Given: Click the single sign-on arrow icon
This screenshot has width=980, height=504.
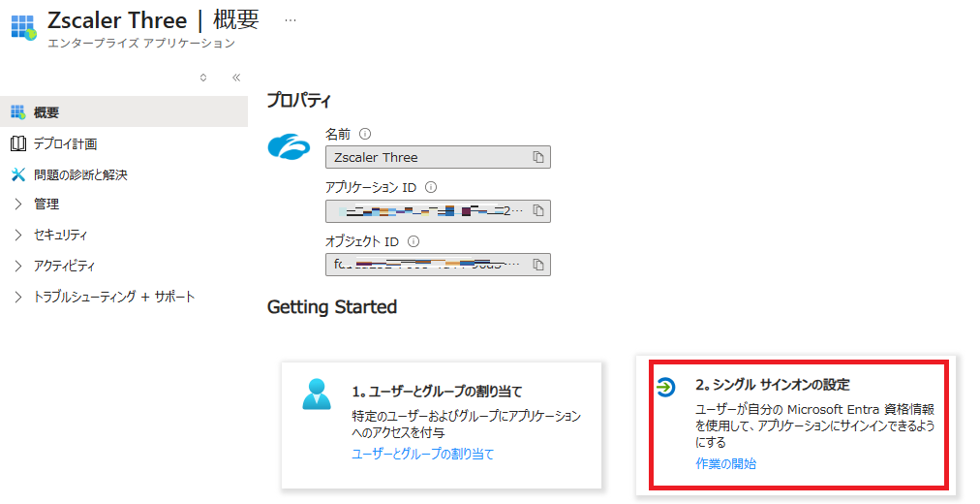Looking at the screenshot, I should (x=665, y=387).
